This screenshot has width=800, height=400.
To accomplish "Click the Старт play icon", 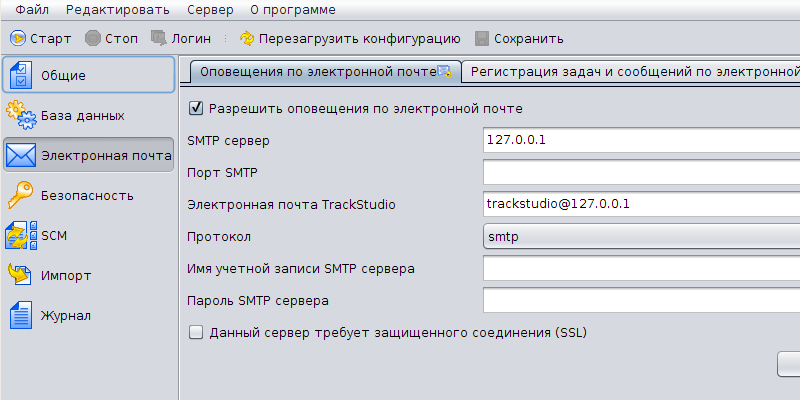I will coord(18,38).
